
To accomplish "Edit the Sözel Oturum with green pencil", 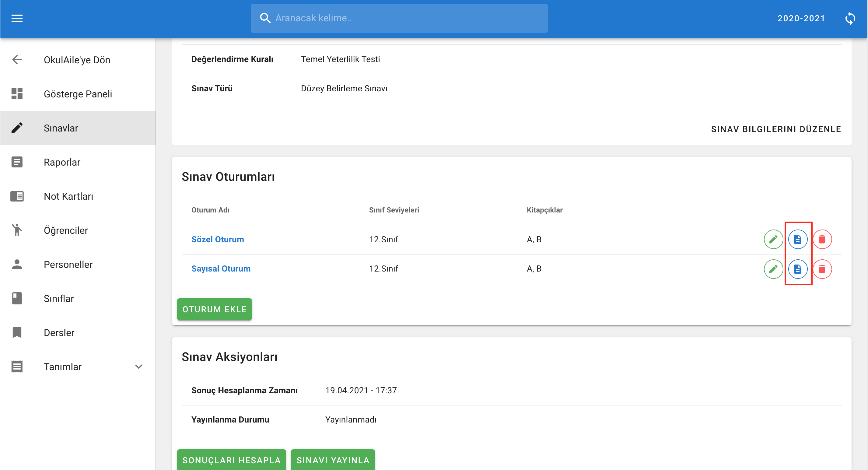I will click(x=773, y=239).
